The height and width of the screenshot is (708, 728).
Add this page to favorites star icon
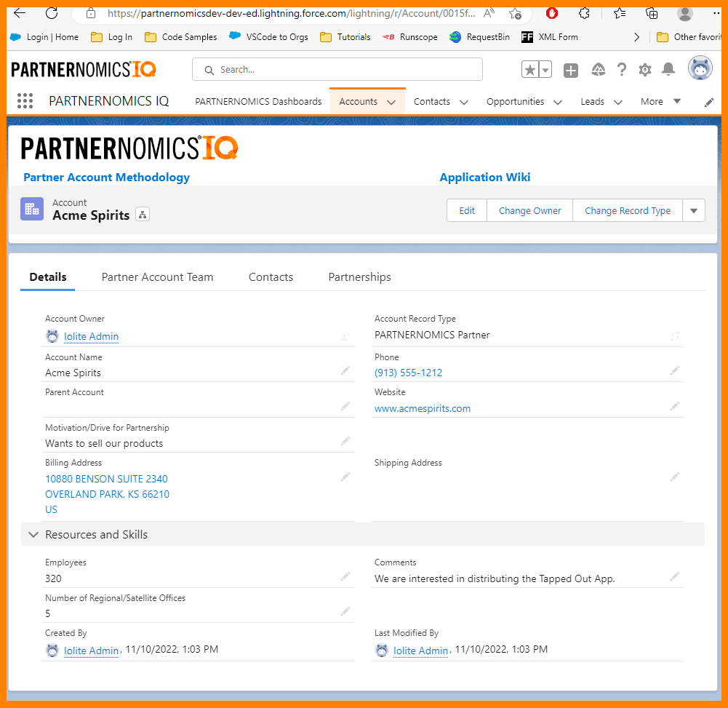515,14
